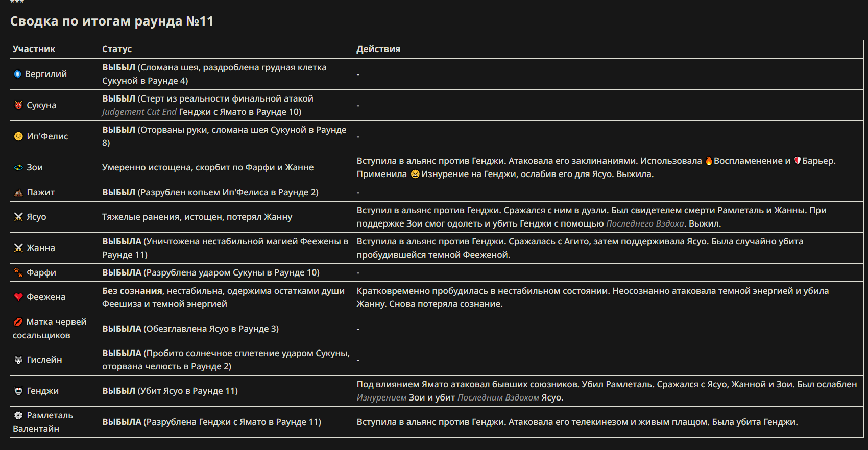Image resolution: width=868 pixels, height=450 pixels.
Task: Click the crossed swords icon beside Ясуо
Action: (x=18, y=217)
